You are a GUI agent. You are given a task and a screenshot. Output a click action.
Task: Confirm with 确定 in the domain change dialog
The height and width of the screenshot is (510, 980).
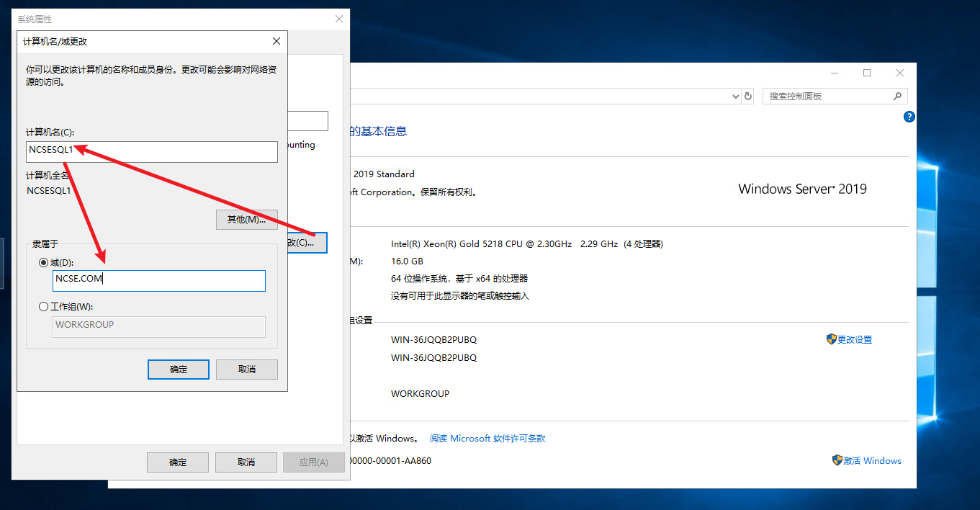click(x=179, y=370)
